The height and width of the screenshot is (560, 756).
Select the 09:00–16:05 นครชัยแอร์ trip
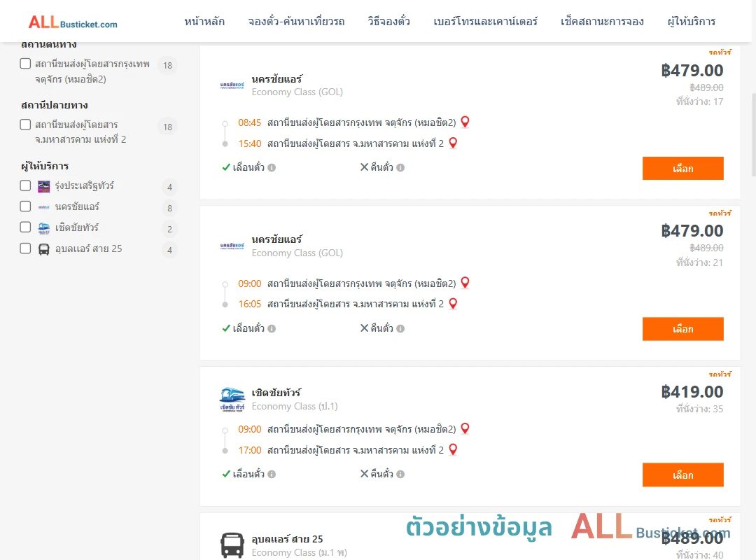682,329
